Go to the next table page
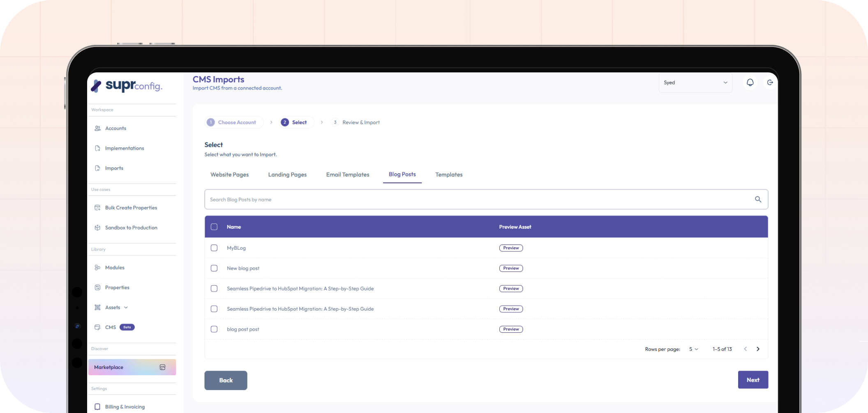Screen dimensions: 868x413 (758, 349)
